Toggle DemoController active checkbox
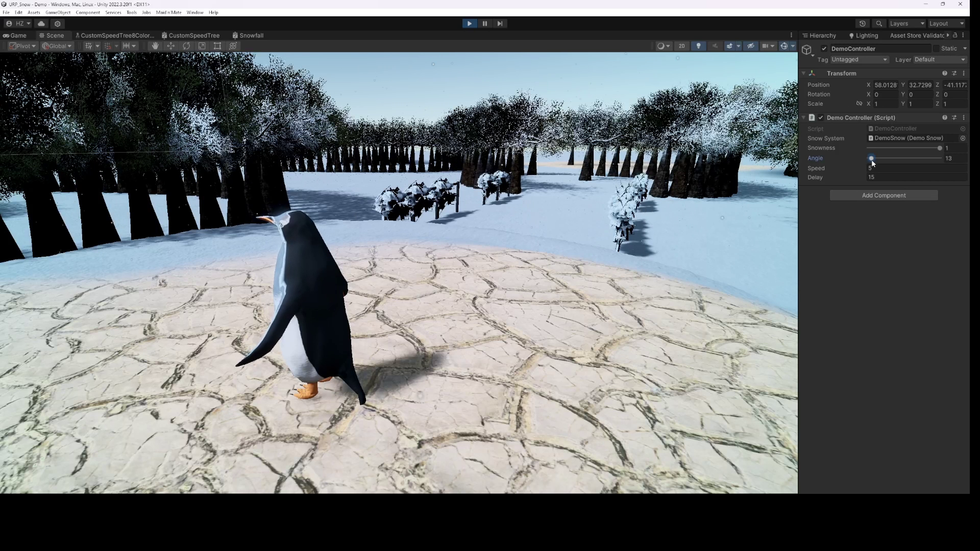980x551 pixels. [824, 48]
